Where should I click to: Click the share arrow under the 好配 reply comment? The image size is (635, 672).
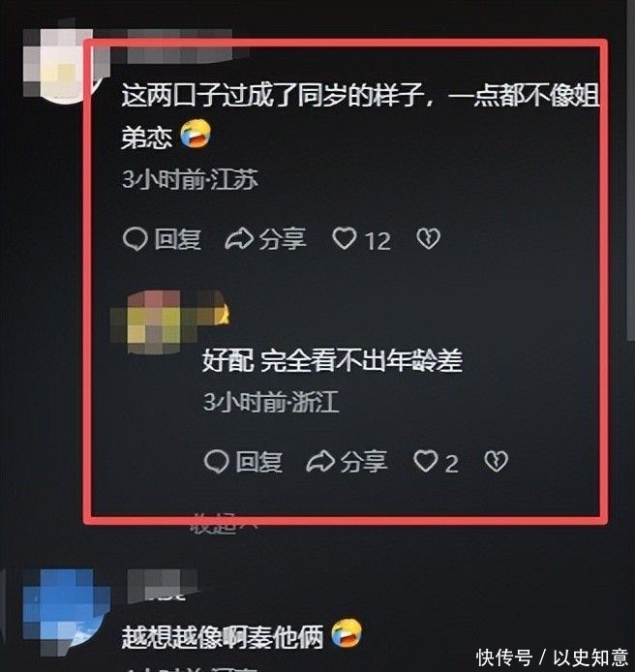[x=320, y=462]
